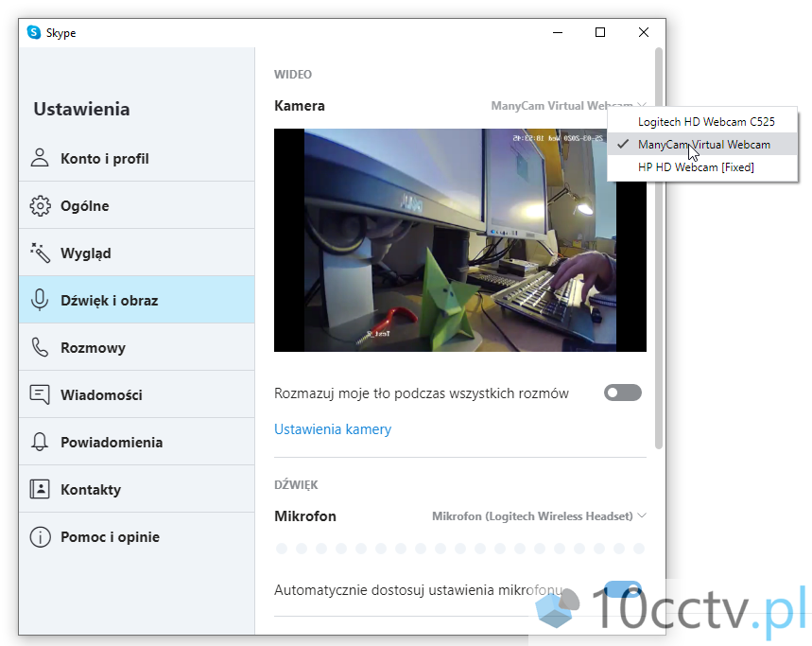Click the DŹWIĘK section heading
This screenshot has height=646, width=812.
(296, 485)
